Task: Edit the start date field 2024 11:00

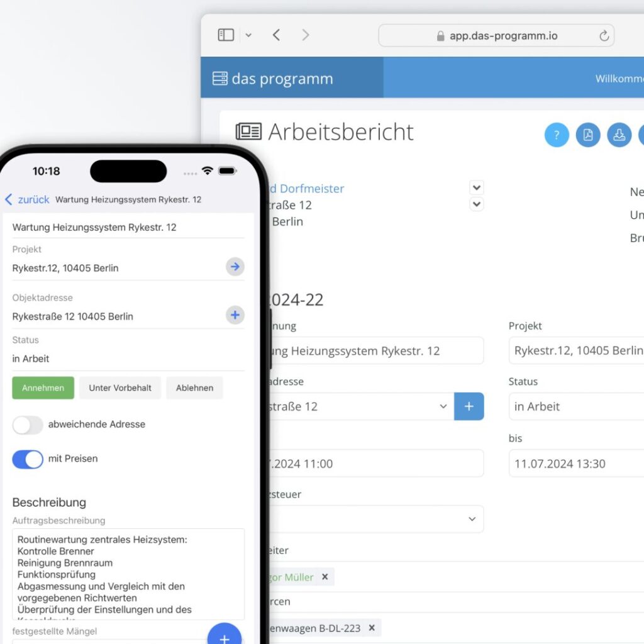Action: tap(376, 464)
